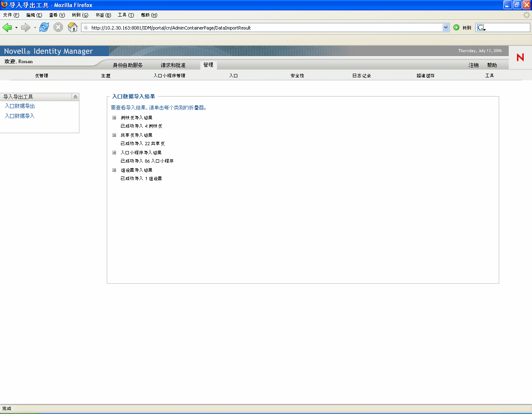
Task: Open the 入口数据导出 link
Action: click(20, 106)
